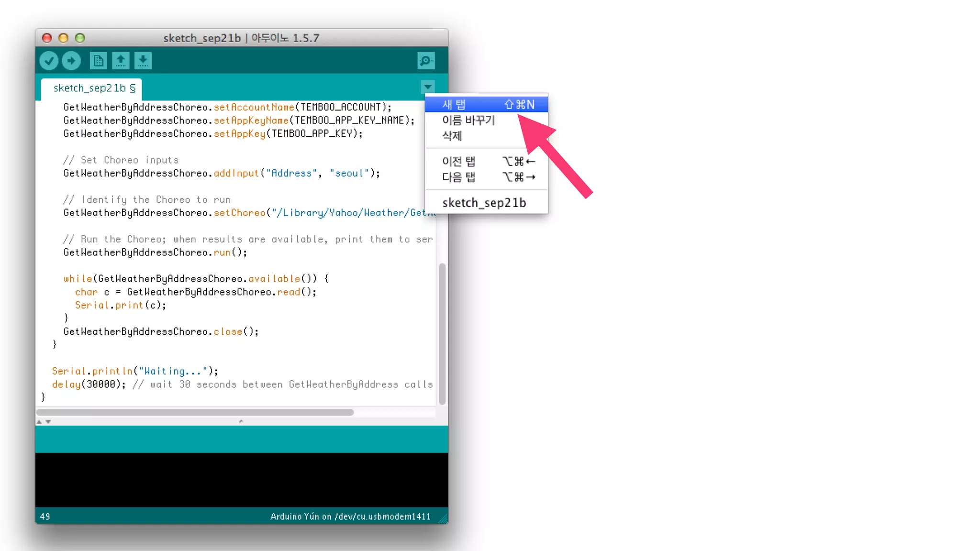Click the tab menu dropdown arrow
The width and height of the screenshot is (980, 551).
pos(428,87)
